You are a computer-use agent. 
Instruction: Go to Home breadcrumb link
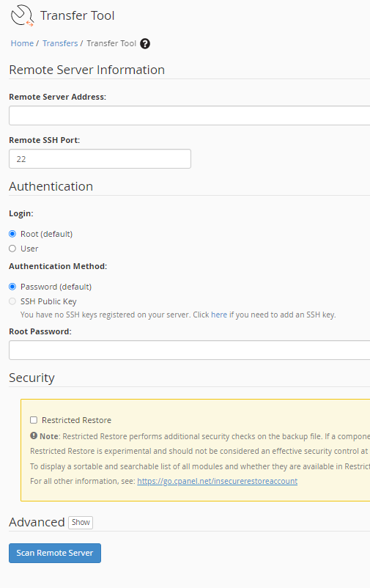click(x=22, y=43)
